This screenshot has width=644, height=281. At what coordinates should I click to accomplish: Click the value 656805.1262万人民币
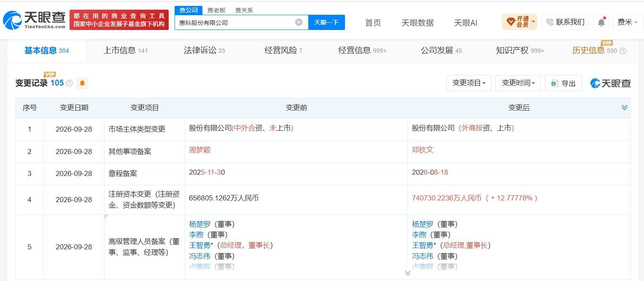224,197
